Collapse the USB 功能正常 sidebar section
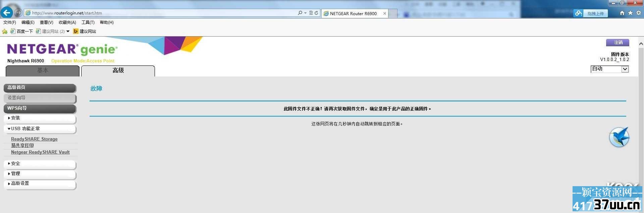The height and width of the screenshot is (213, 644). point(40,129)
